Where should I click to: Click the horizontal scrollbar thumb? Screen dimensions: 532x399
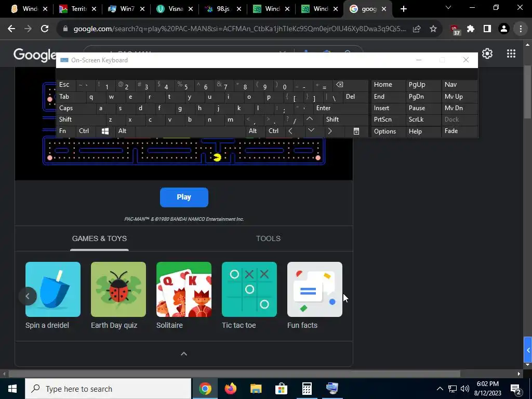point(234,374)
